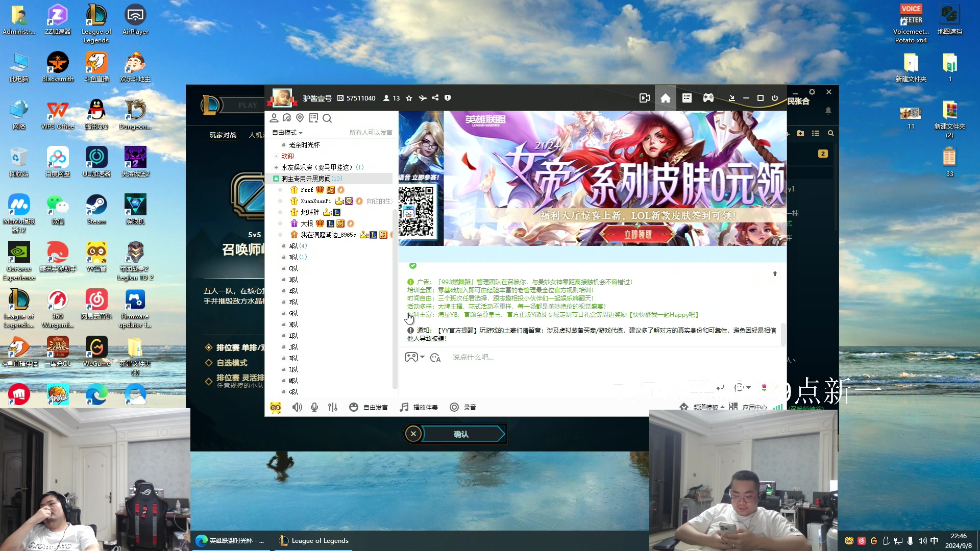Click the favorite star icon beside member count
This screenshot has width=980, height=551.
[x=409, y=98]
